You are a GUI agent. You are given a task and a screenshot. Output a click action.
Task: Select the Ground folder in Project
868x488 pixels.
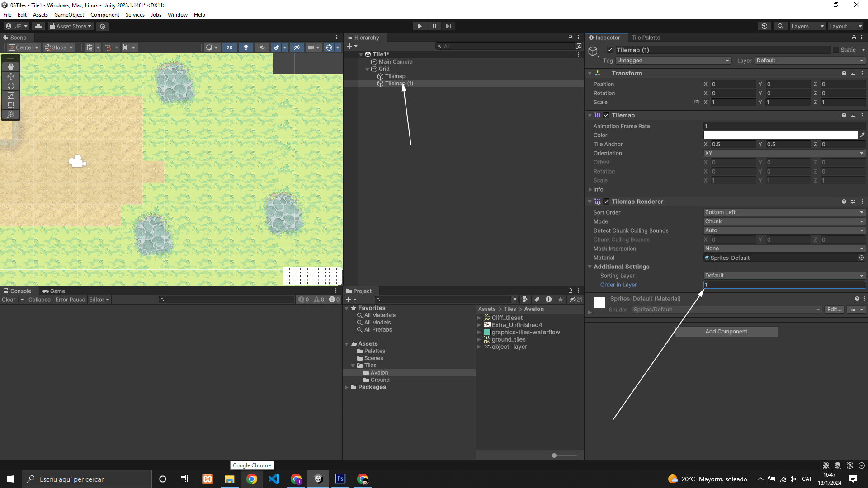380,380
